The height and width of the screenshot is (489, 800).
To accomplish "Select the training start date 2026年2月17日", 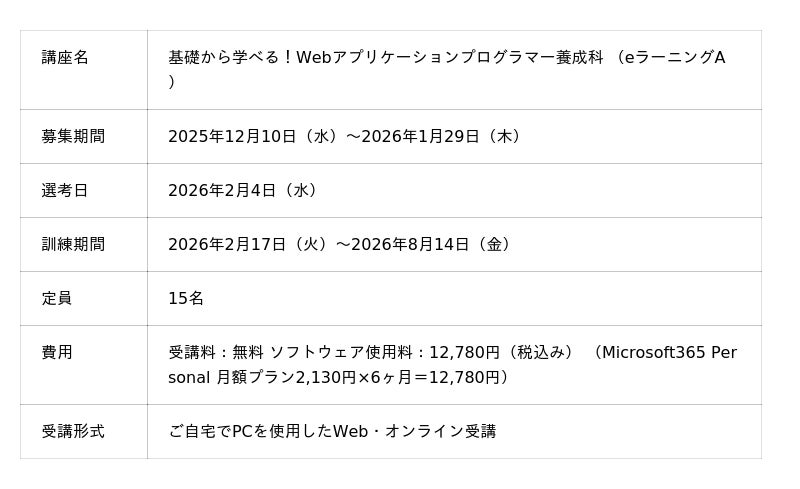I will 227,244.
